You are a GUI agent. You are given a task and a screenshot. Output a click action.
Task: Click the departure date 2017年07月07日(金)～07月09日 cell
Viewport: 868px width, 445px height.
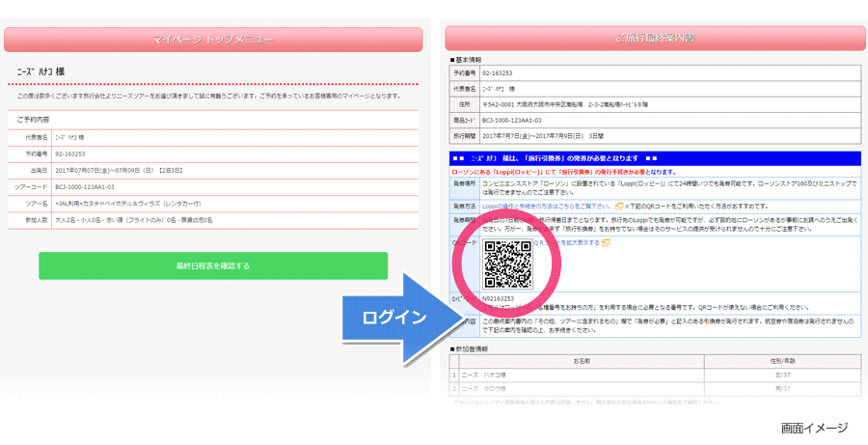[236, 170]
